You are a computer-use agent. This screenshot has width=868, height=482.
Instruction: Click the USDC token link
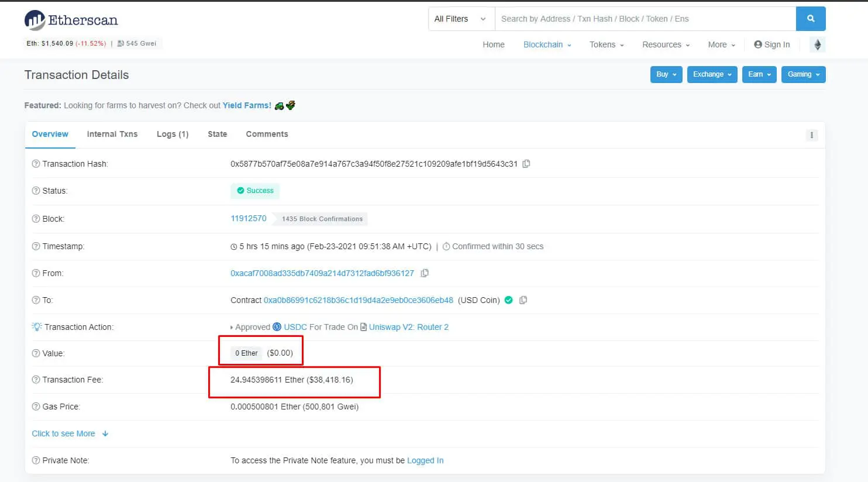295,327
